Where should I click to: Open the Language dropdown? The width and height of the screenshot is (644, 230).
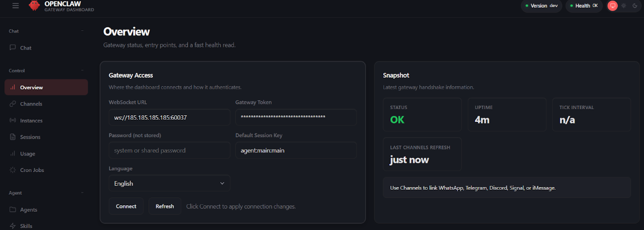[x=169, y=183]
